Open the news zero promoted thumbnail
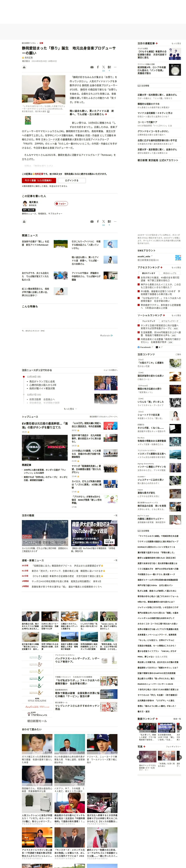Viewport: 186px width, 868px height. 109,616
